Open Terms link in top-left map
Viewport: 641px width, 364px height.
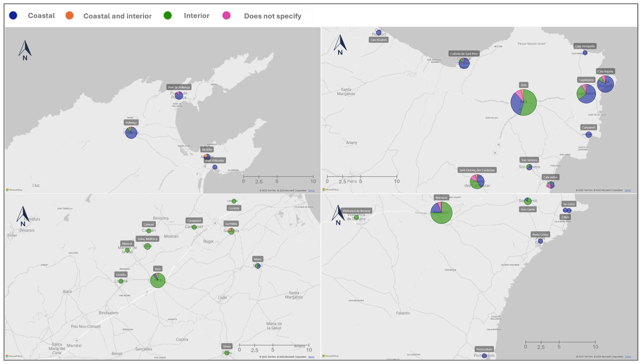[x=311, y=191]
